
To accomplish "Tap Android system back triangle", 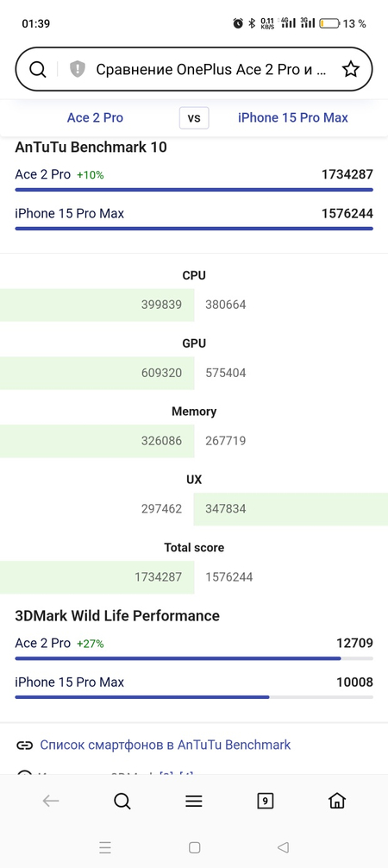I will [283, 847].
